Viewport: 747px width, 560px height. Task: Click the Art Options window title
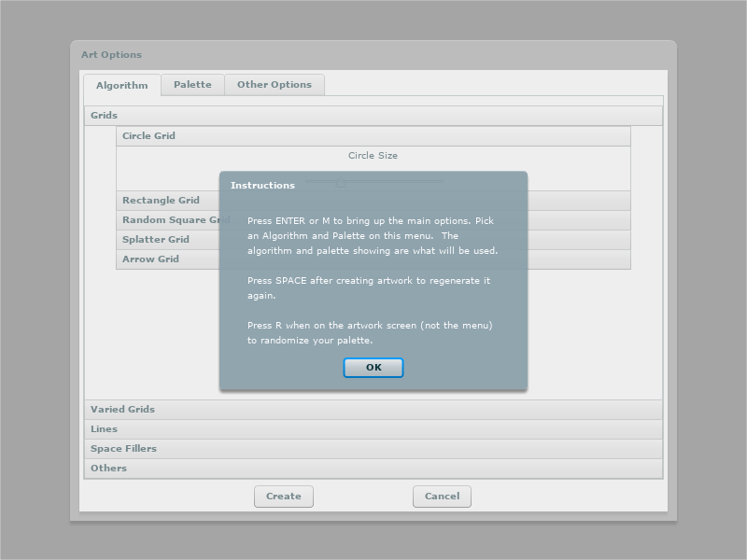pyautogui.click(x=111, y=55)
